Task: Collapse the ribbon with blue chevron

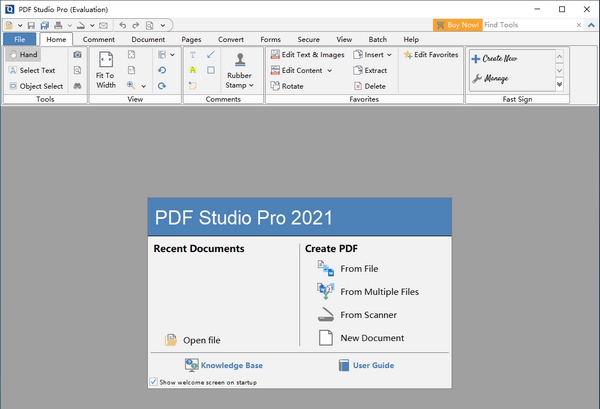Action: (591, 25)
